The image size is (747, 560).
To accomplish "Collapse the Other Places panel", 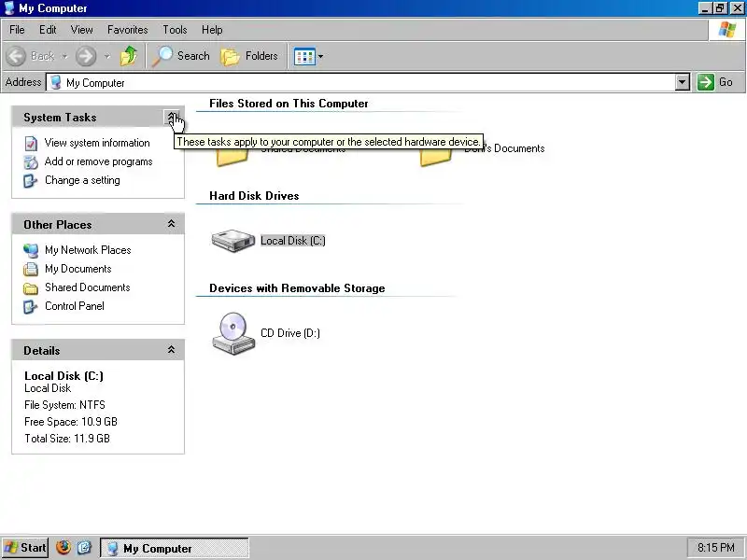I will (x=171, y=224).
